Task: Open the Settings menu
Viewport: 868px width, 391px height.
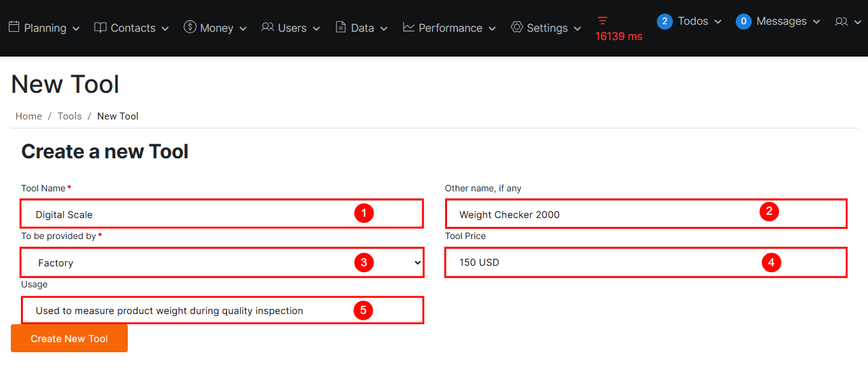Action: 547,28
